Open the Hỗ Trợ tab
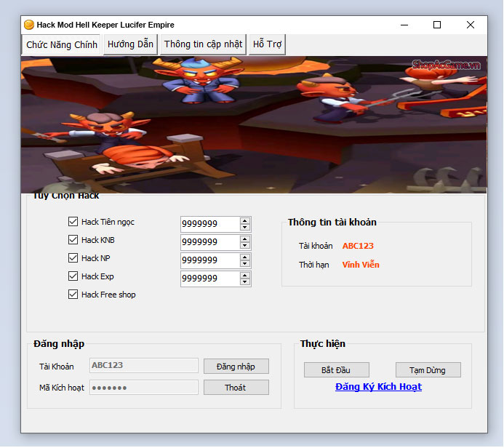504x448 pixels. tap(267, 44)
